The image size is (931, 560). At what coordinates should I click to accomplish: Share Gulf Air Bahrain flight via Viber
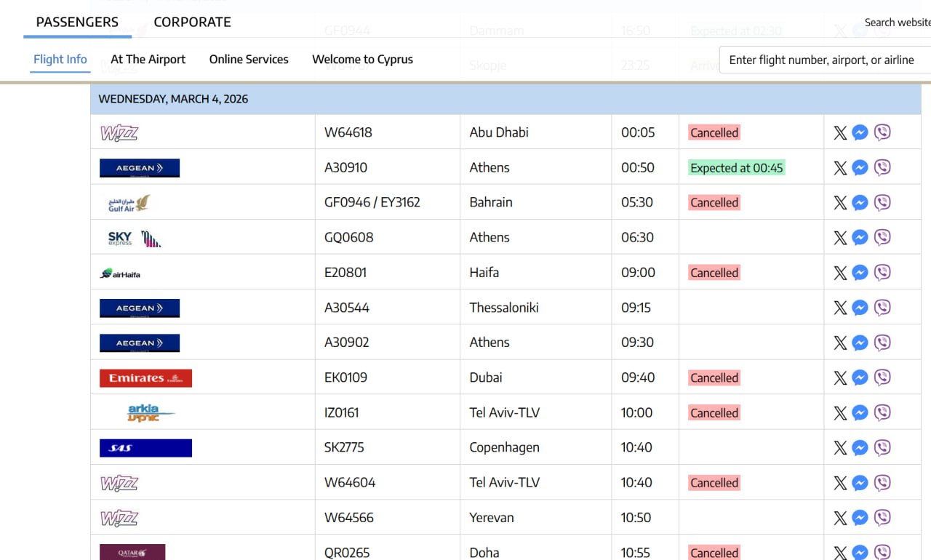tap(882, 203)
